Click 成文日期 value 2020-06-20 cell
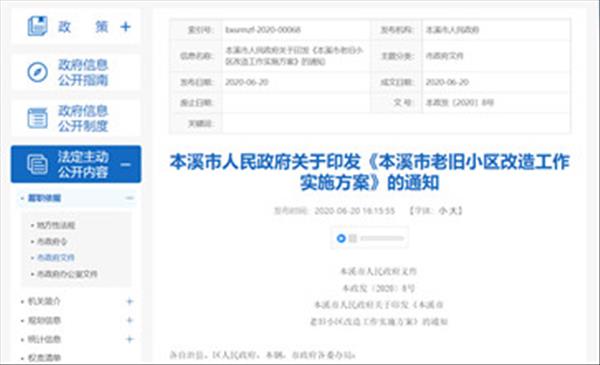The width and height of the screenshot is (600, 365). 447,82
